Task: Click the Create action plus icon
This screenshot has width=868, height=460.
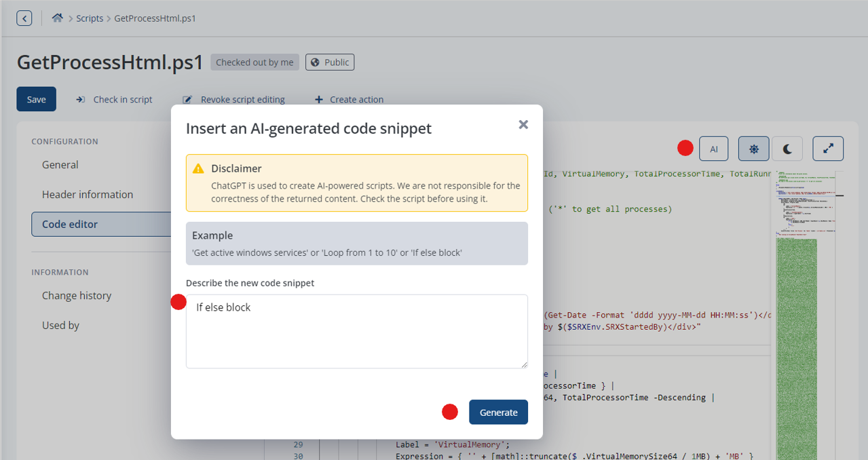Action: [x=319, y=100]
